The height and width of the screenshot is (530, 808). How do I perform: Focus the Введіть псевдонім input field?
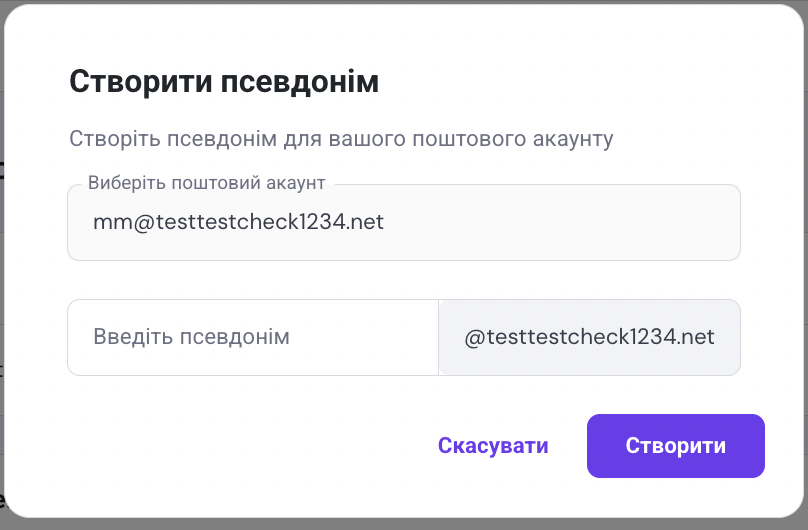point(253,337)
